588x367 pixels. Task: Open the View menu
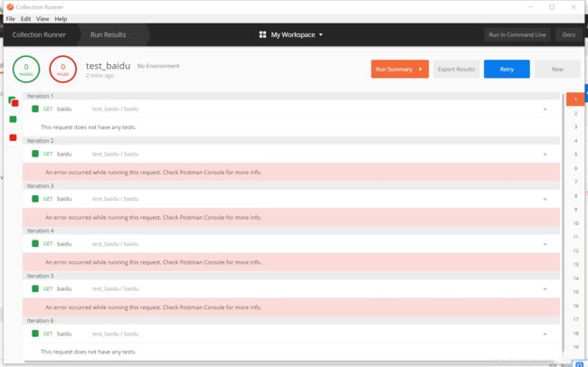point(43,19)
